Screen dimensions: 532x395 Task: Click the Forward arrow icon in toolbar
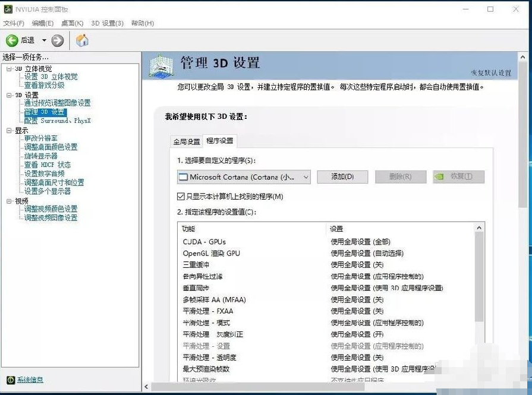(58, 40)
